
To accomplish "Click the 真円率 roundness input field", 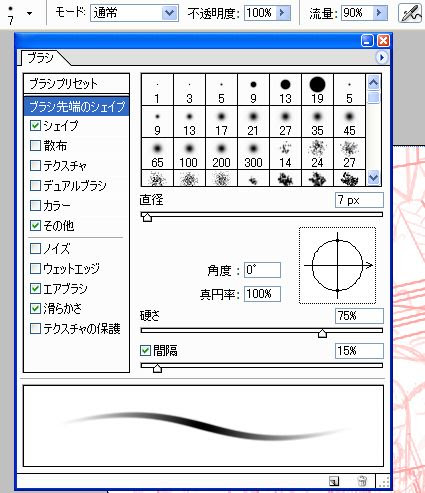I will (262, 294).
